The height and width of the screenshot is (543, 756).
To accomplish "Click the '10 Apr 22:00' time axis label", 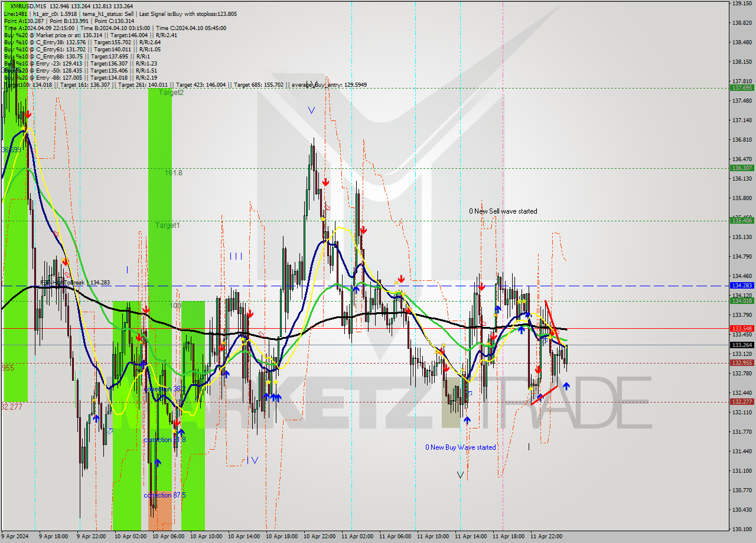I will coord(320,537).
